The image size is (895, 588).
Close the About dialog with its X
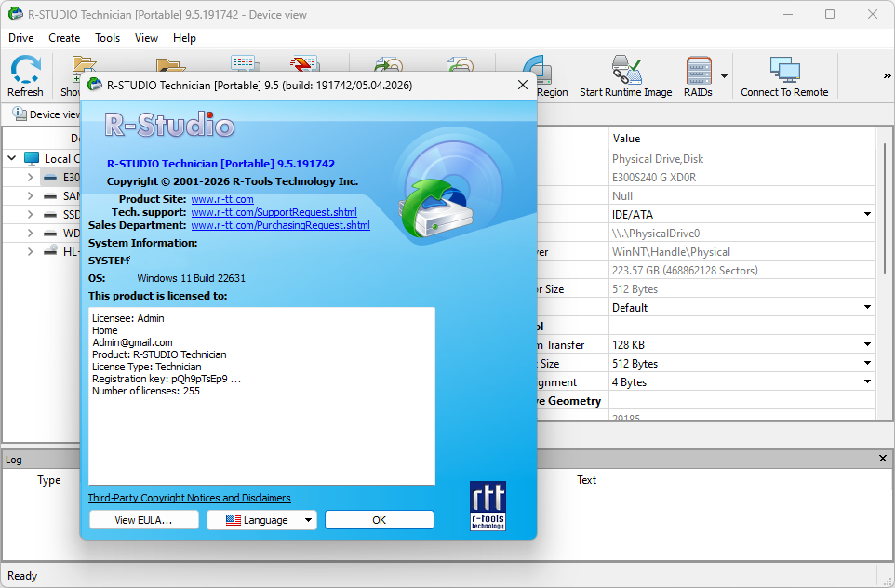click(x=522, y=85)
